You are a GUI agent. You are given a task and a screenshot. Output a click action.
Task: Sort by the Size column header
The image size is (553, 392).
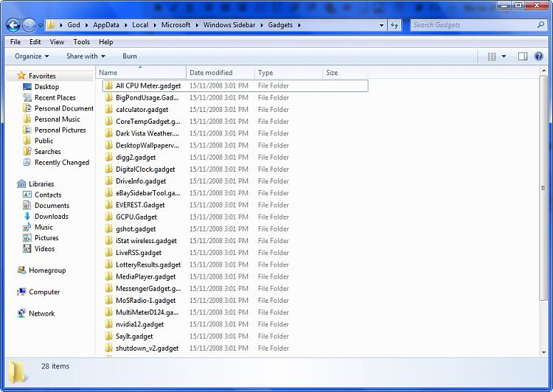pos(345,73)
